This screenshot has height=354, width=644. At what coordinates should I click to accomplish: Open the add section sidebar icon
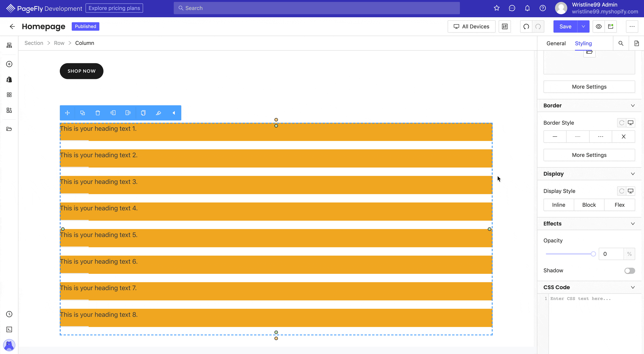[9, 110]
